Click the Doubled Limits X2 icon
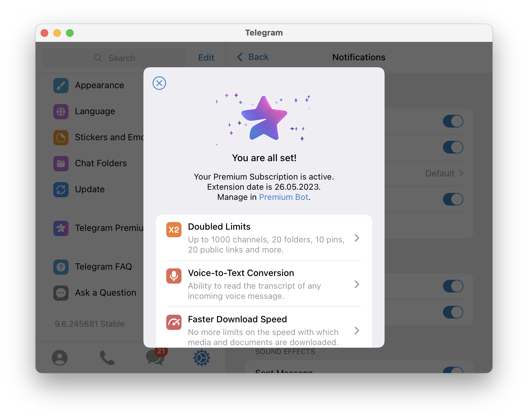Viewport: 528px width, 420px height. tap(174, 230)
